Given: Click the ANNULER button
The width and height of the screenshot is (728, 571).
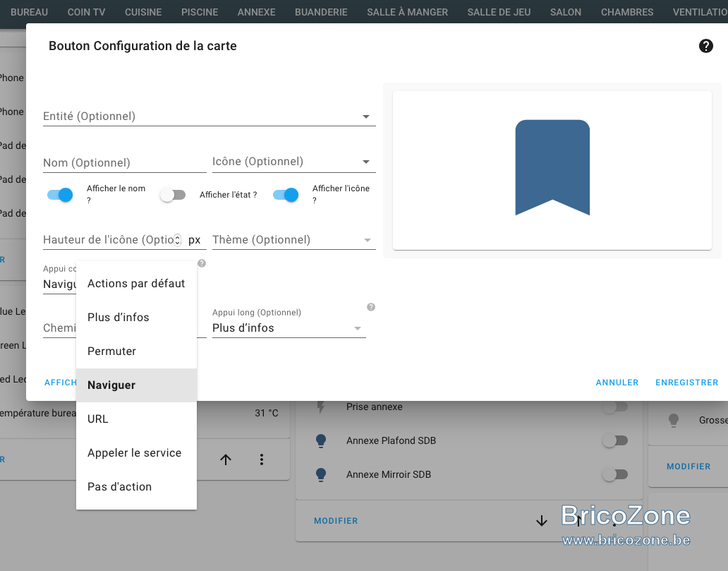Looking at the screenshot, I should click(617, 383).
